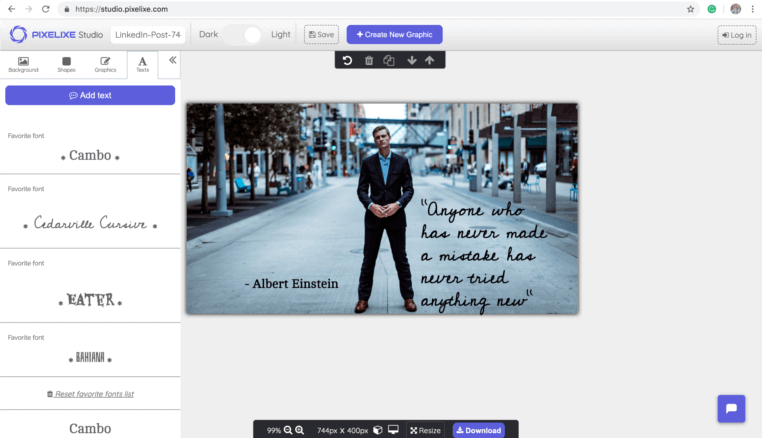762x438 pixels.
Task: Collapse the left sidebar panel
Action: pos(172,61)
